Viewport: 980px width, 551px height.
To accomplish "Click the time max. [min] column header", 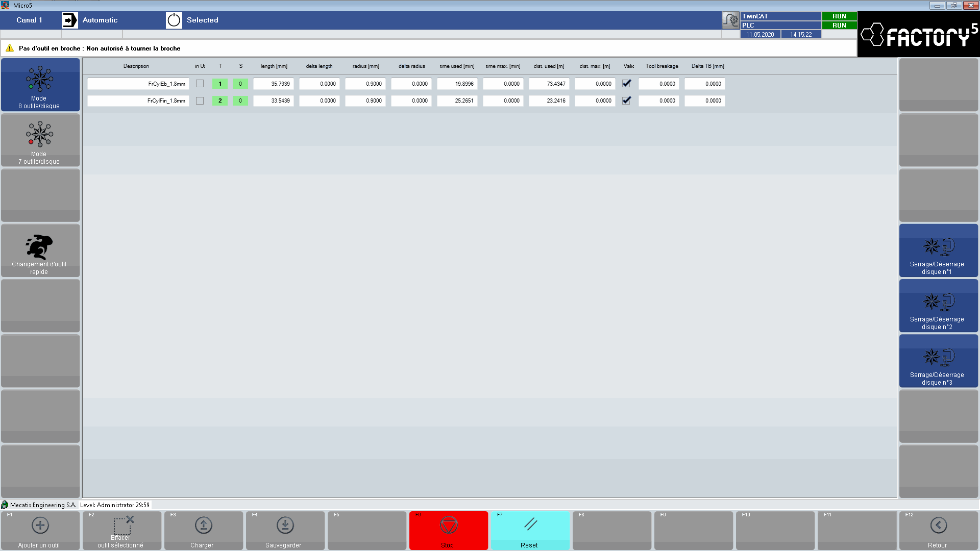I will pos(503,66).
